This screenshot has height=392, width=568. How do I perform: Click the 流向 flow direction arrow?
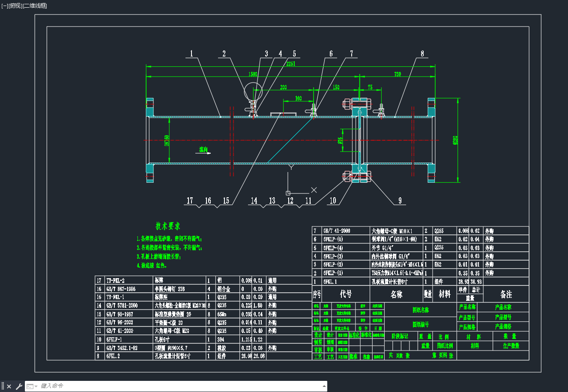coord(205,151)
